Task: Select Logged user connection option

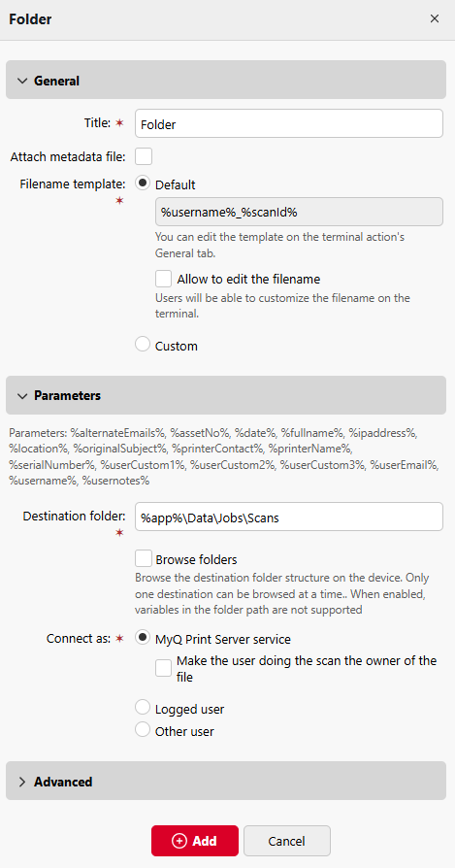Action: tap(143, 708)
